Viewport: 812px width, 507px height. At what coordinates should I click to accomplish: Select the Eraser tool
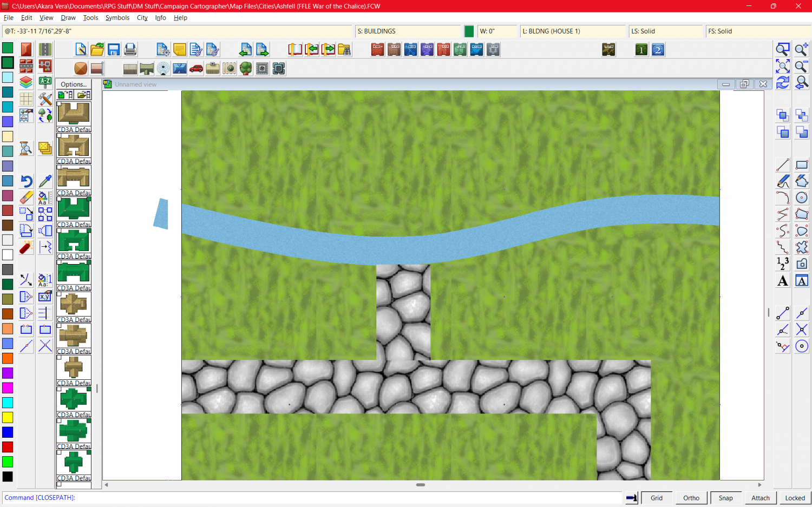(x=26, y=197)
